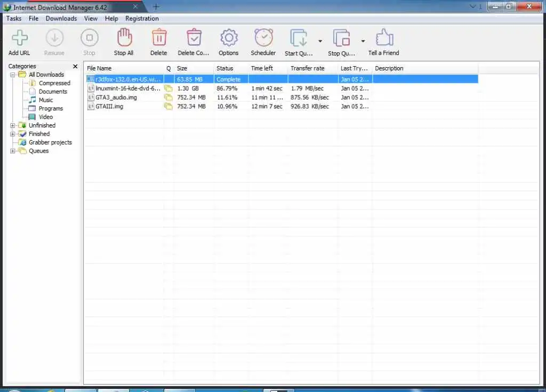Click the Complete status cell

(x=228, y=79)
